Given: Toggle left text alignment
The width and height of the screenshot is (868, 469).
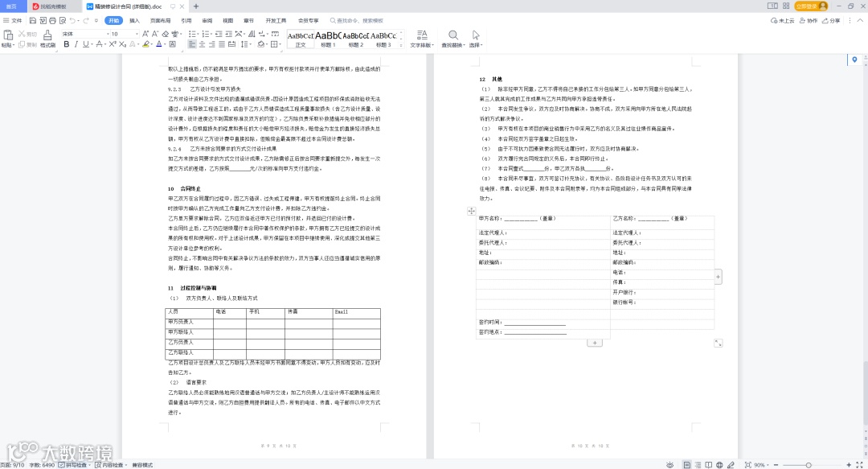Looking at the screenshot, I should coord(192,44).
